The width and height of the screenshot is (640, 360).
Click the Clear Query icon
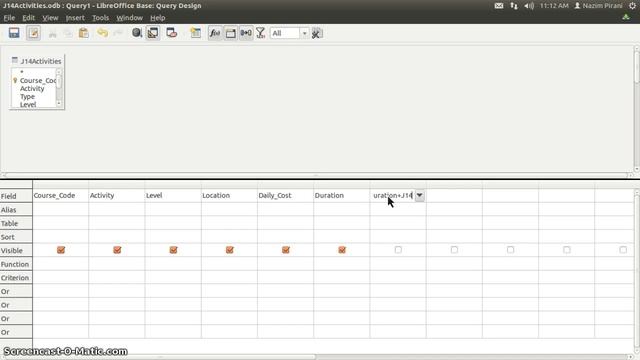(171, 33)
